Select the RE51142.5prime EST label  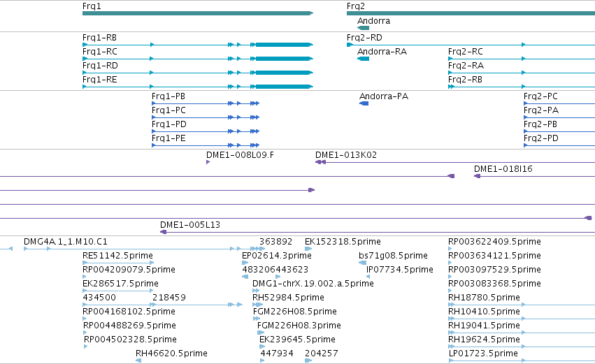(x=117, y=256)
